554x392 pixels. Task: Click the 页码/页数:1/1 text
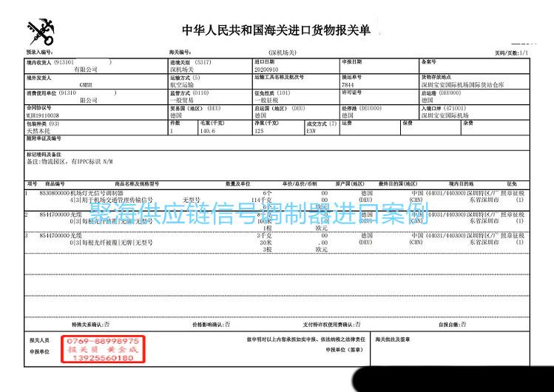pos(511,53)
